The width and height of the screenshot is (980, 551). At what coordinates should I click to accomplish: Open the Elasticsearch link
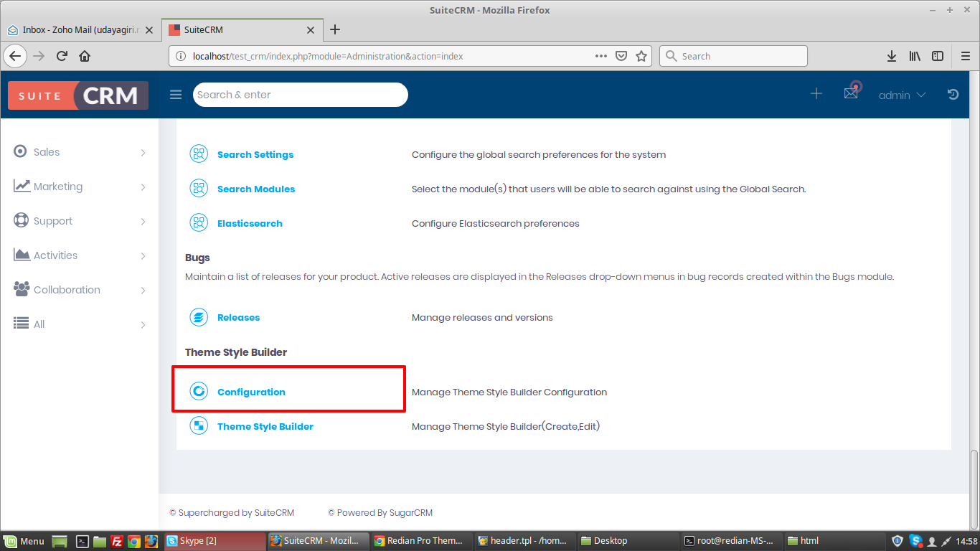click(x=250, y=223)
